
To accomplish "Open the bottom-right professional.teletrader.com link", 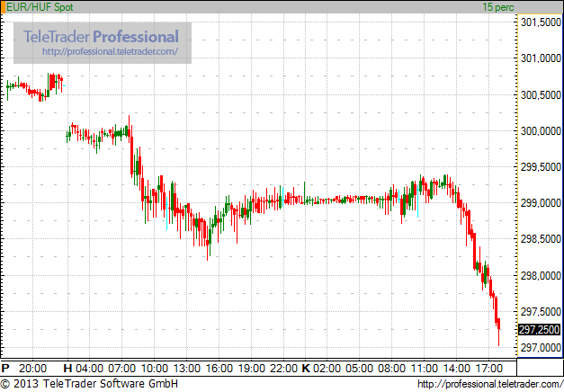I will pyautogui.click(x=490, y=384).
